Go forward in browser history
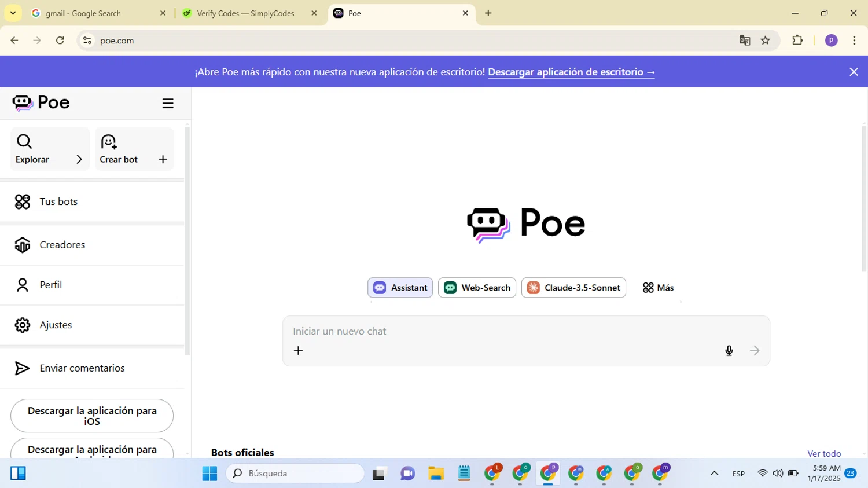The height and width of the screenshot is (488, 868). (x=37, y=41)
